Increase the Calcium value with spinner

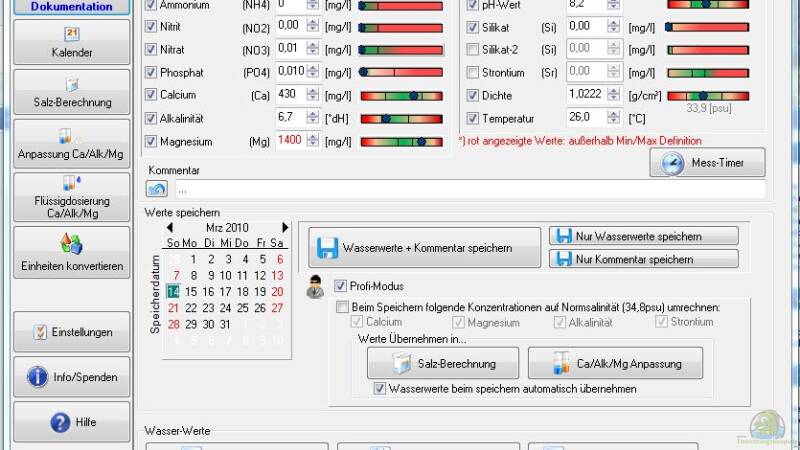313,91
